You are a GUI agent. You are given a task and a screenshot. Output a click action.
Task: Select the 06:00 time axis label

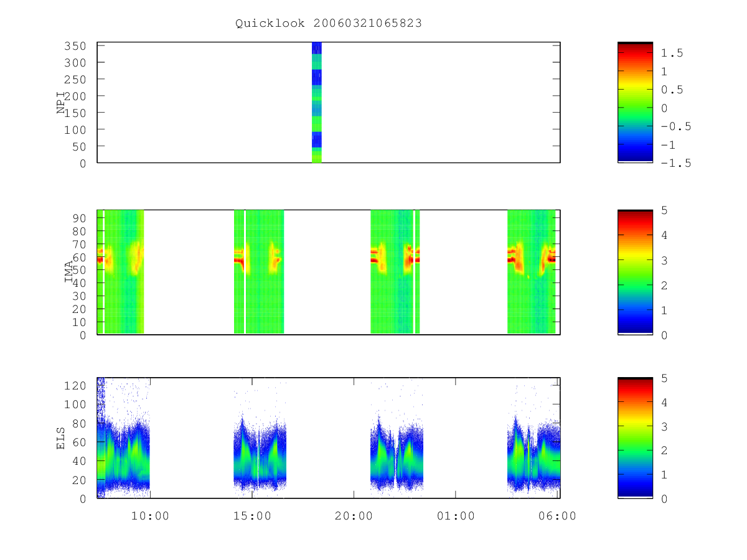pos(557,516)
